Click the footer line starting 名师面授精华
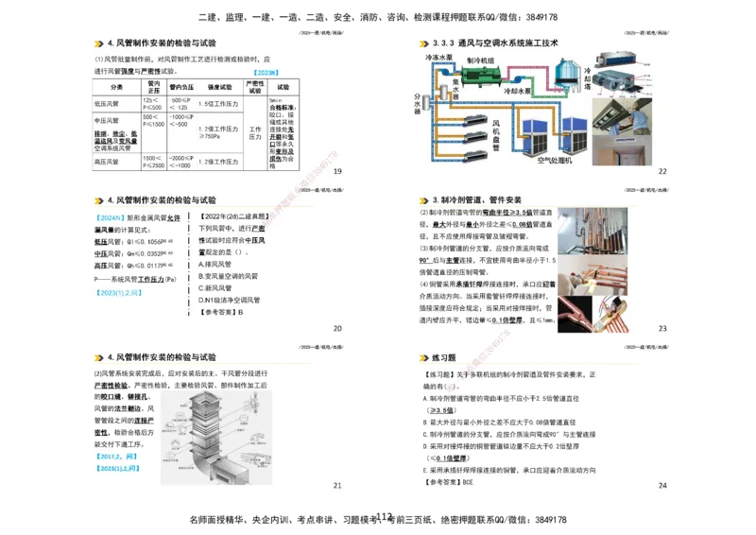Image resolution: width=756 pixels, height=535 pixels. pyautogui.click(x=378, y=520)
